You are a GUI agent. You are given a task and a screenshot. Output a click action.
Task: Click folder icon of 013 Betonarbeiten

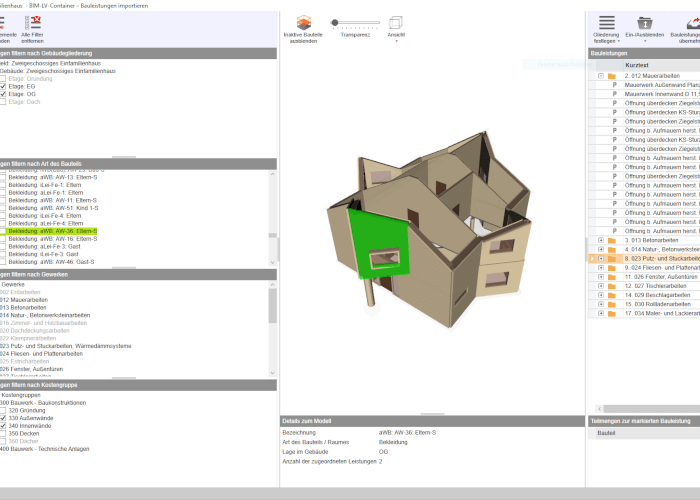click(612, 241)
